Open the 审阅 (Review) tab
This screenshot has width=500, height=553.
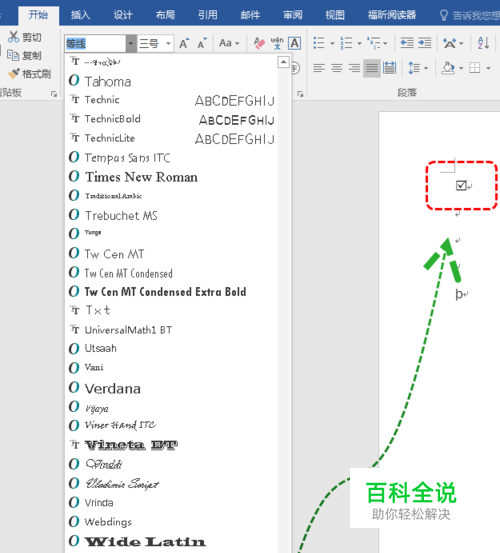click(x=293, y=15)
